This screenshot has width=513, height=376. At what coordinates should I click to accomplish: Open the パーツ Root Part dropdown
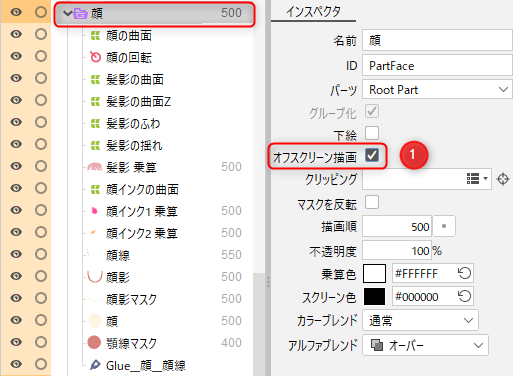[x=437, y=89]
